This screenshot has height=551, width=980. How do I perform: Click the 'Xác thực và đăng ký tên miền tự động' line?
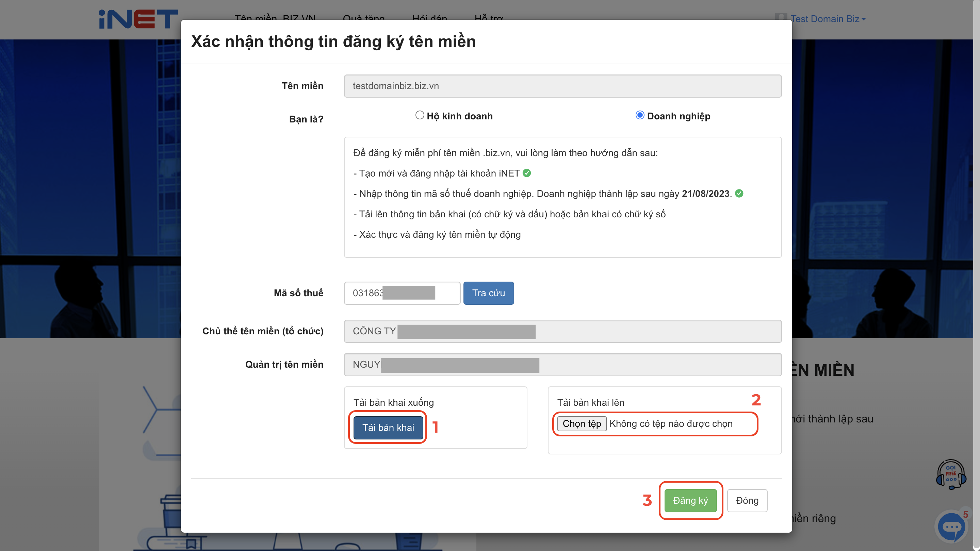[437, 235]
